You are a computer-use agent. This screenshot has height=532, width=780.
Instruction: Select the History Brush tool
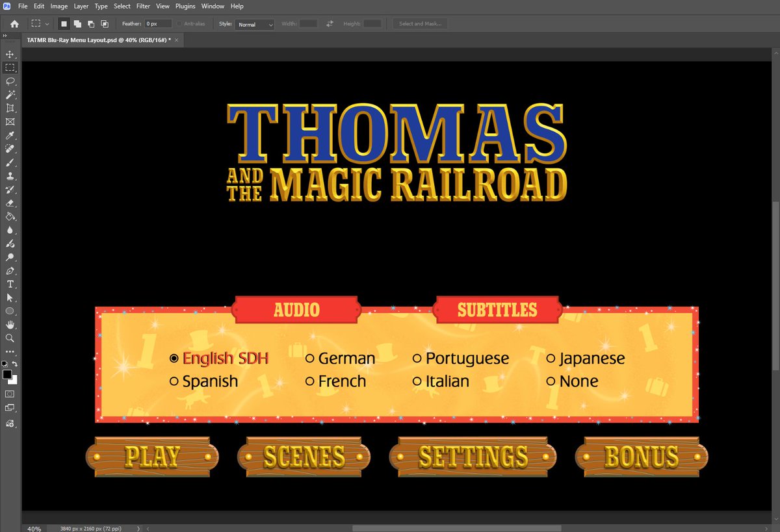pos(10,190)
